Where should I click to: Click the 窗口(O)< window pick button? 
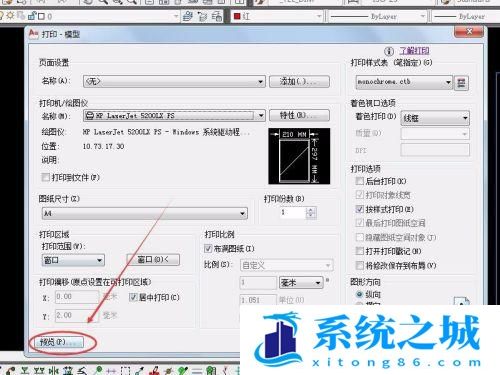pos(153,260)
